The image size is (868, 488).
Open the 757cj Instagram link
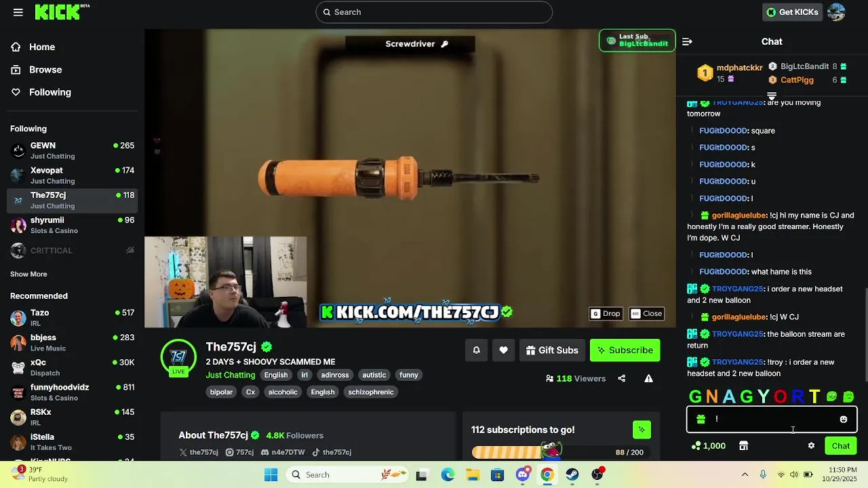coord(239,452)
